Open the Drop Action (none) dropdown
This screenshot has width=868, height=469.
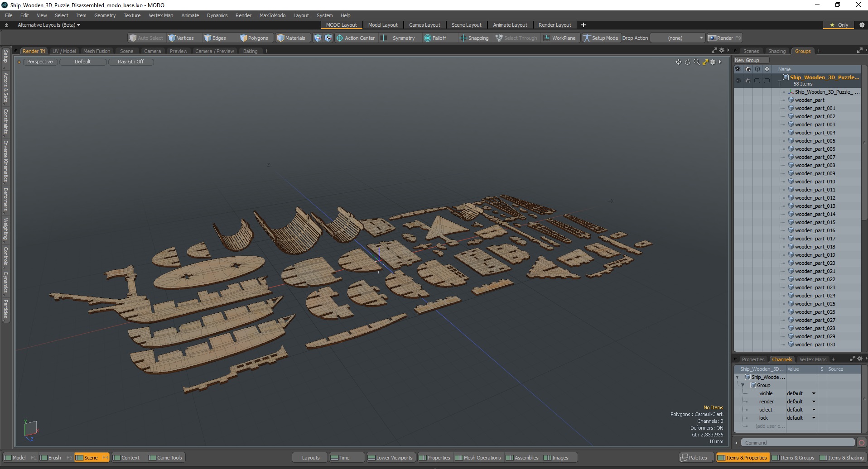[x=678, y=38]
